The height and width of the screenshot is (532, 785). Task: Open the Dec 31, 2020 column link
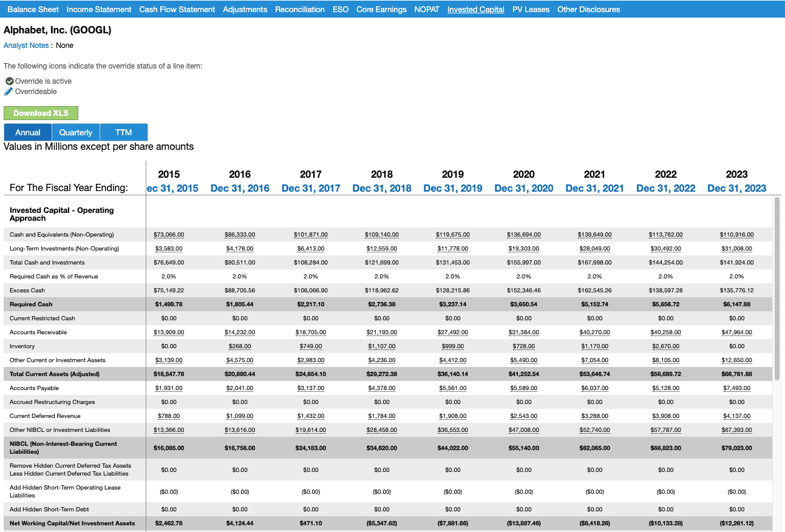524,188
